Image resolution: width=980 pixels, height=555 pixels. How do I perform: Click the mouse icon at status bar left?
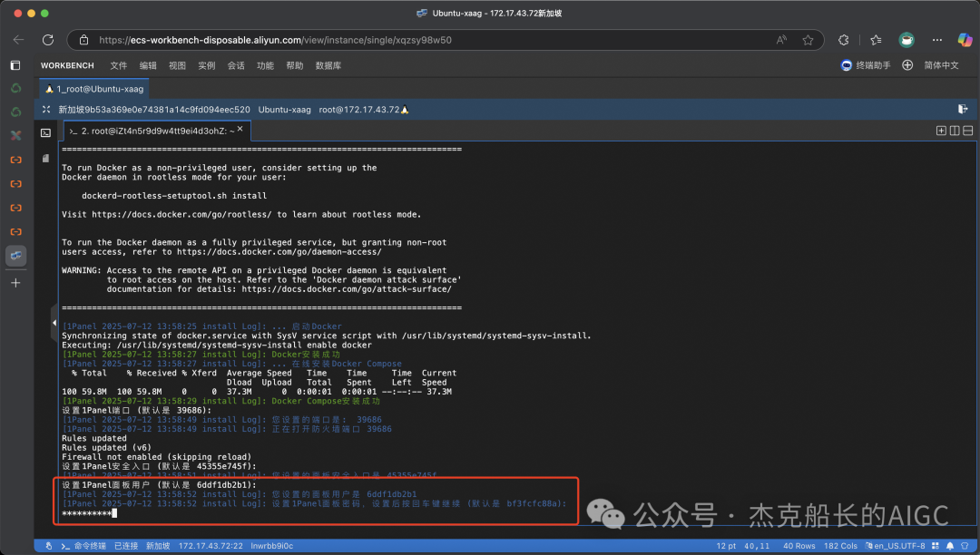(49, 546)
